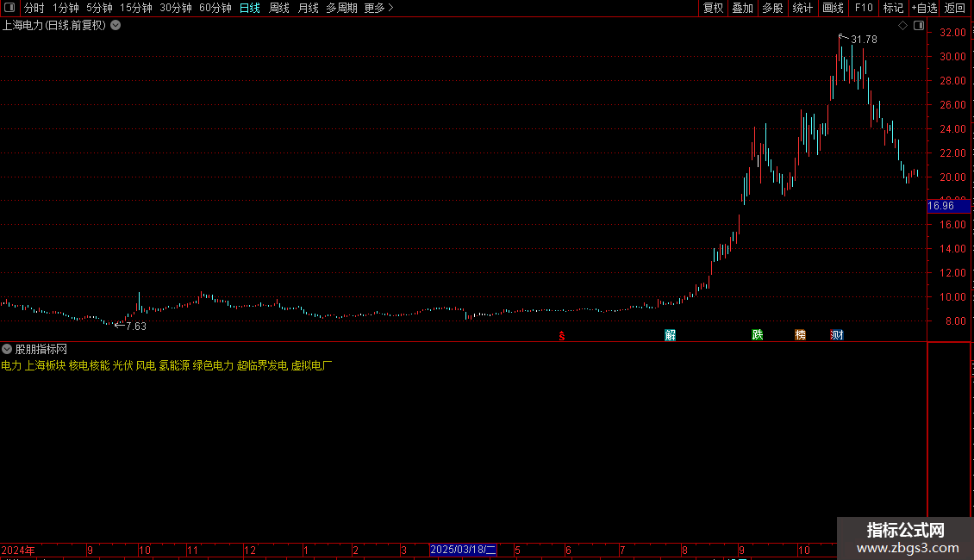
Task: Open the 画线 drawing tools
Action: (833, 8)
